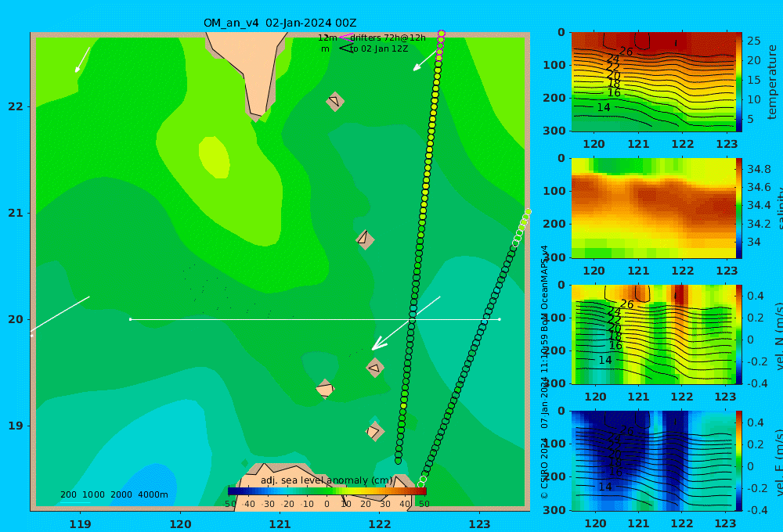Click the salinity colorbar
The image size is (783, 532).
point(739,208)
